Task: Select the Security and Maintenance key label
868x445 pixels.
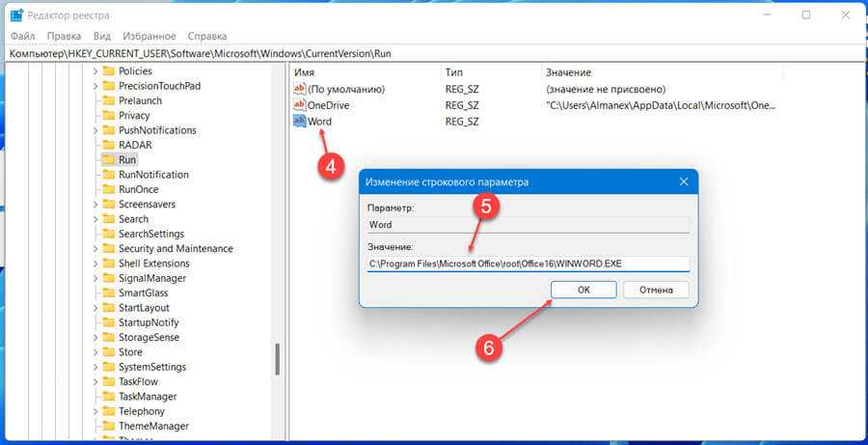Action: coord(176,248)
